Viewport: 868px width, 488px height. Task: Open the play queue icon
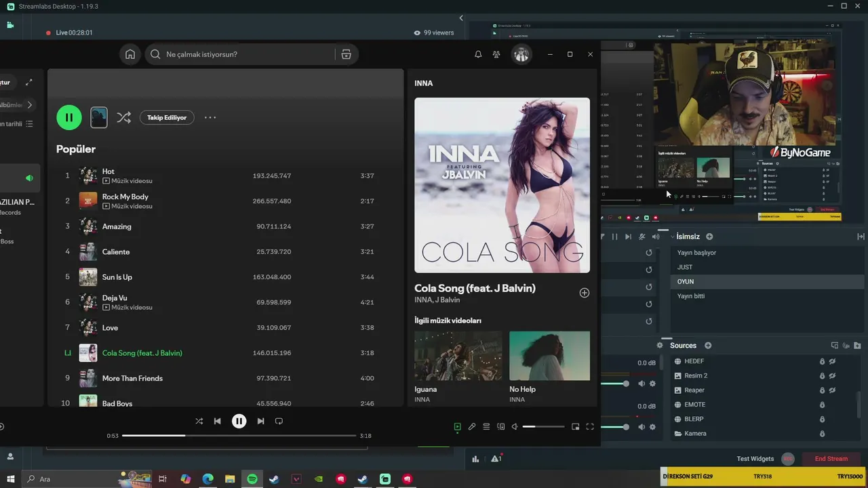(x=486, y=427)
